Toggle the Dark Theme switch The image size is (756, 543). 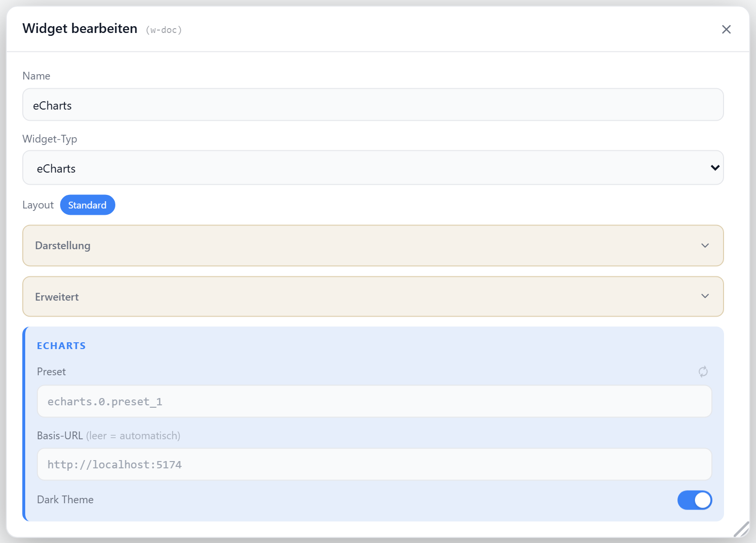pyautogui.click(x=694, y=500)
